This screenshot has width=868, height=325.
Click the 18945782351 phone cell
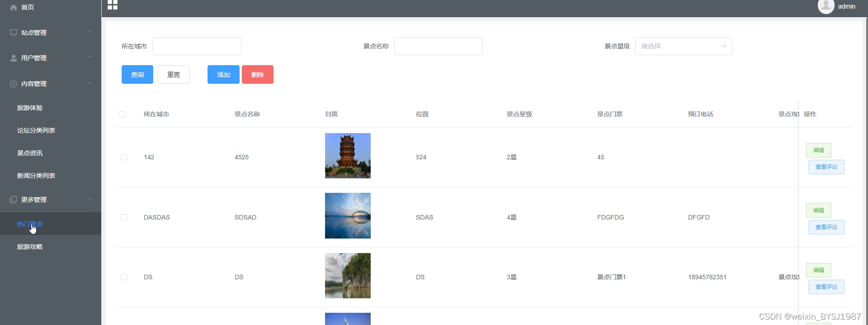(708, 277)
